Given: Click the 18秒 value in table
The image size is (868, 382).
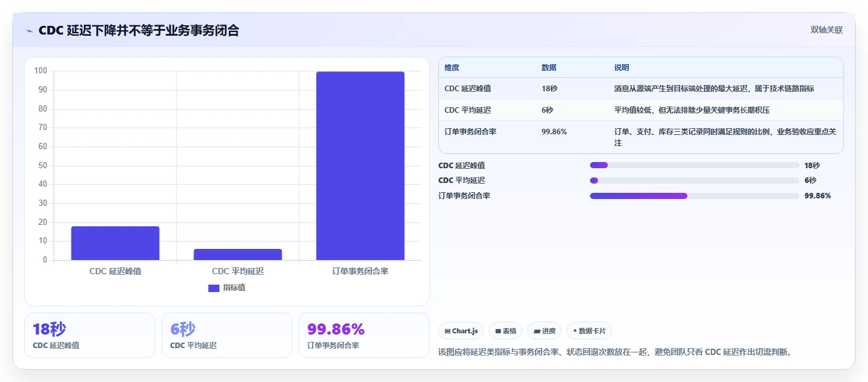Looking at the screenshot, I should click(549, 89).
